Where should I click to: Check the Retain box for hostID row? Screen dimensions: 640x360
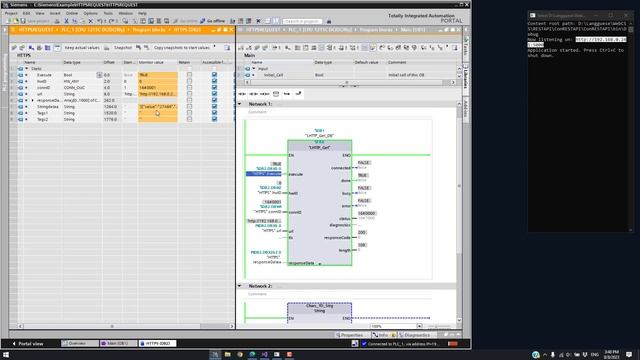pos(189,81)
